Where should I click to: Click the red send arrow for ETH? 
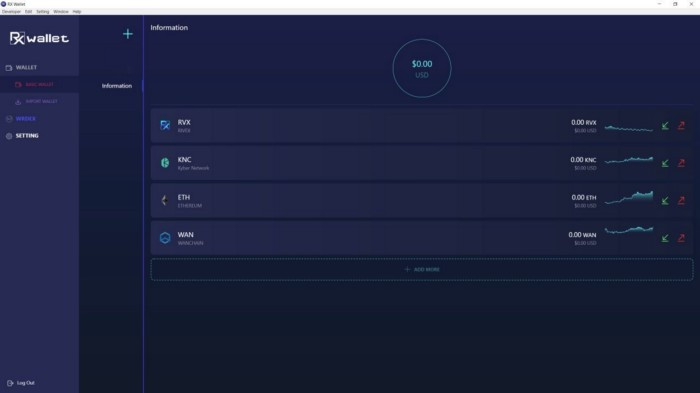(x=681, y=201)
